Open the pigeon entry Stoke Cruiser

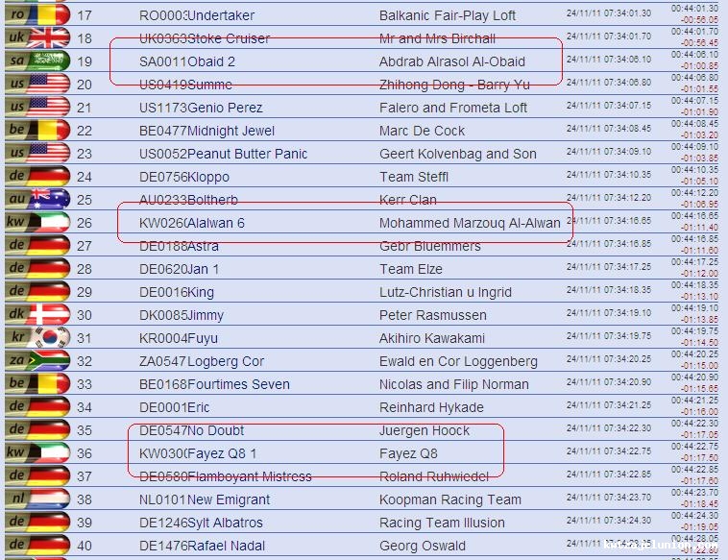(x=229, y=38)
